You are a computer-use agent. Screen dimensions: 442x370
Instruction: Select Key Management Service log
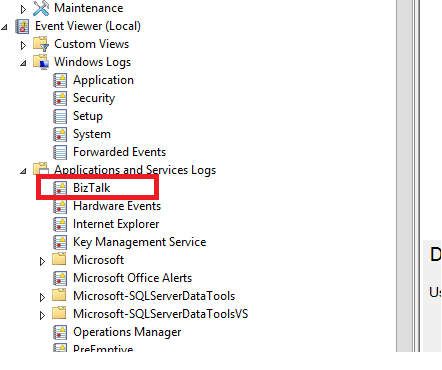[x=139, y=242]
